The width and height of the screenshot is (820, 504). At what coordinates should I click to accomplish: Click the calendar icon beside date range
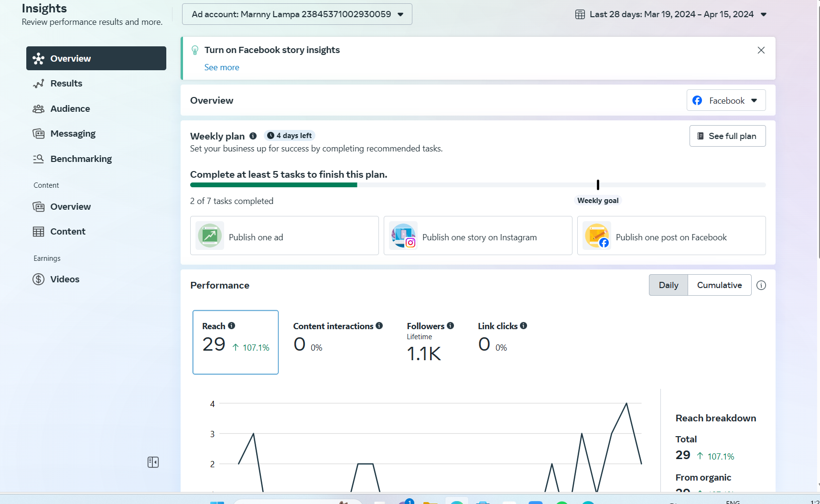coord(580,14)
